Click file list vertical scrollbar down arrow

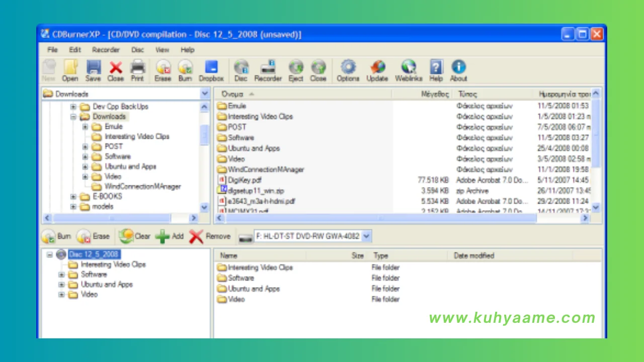(596, 207)
